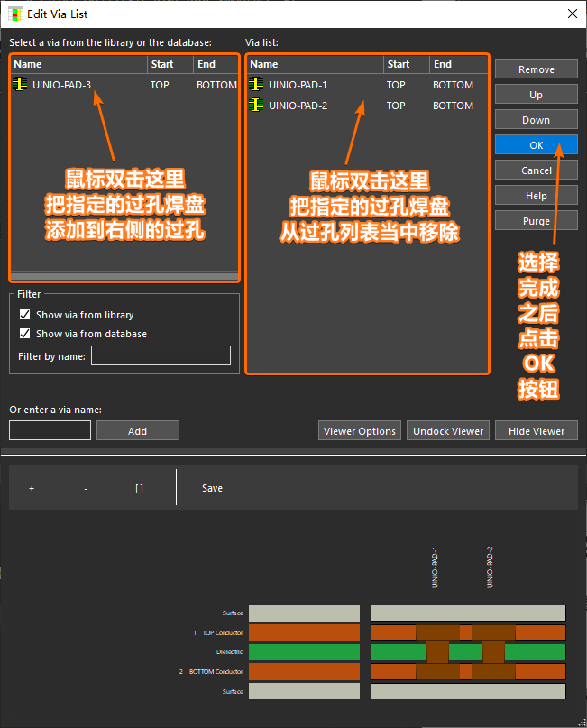Image resolution: width=587 pixels, height=728 pixels.
Task: Click the zoom-fit brackets viewer icon
Action: pyautogui.click(x=139, y=488)
